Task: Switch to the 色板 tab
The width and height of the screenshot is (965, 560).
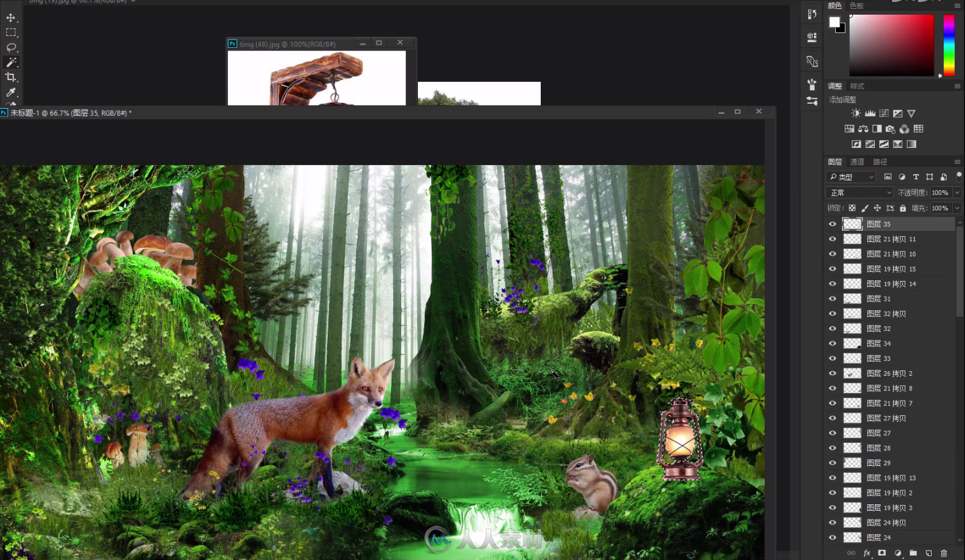Action: [x=857, y=5]
